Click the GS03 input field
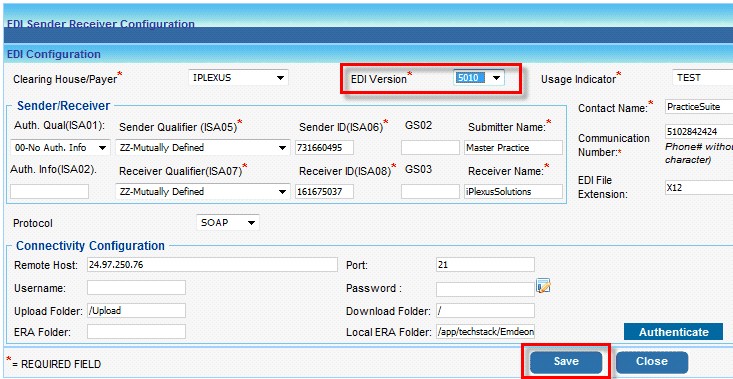The width and height of the screenshot is (733, 379). (x=430, y=192)
